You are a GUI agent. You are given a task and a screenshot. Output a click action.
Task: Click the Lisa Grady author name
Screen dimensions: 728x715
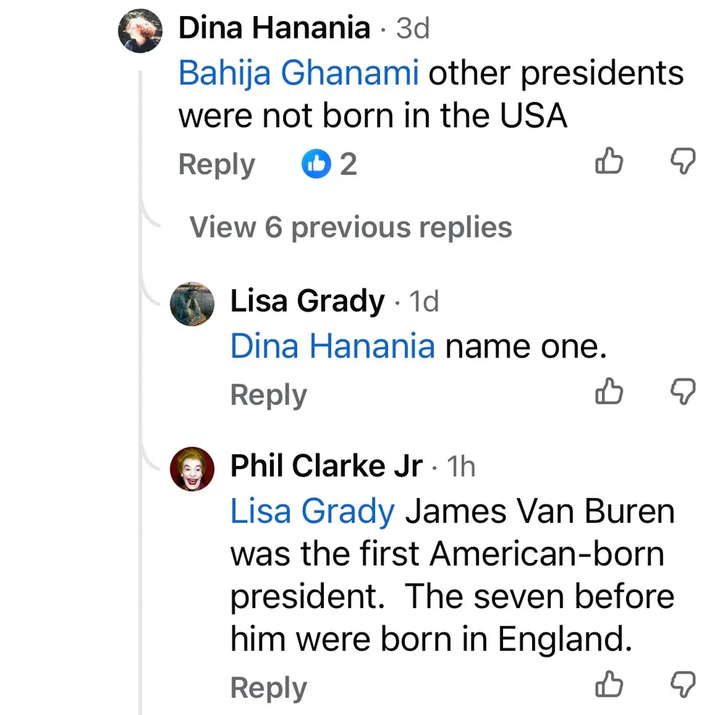click(307, 301)
